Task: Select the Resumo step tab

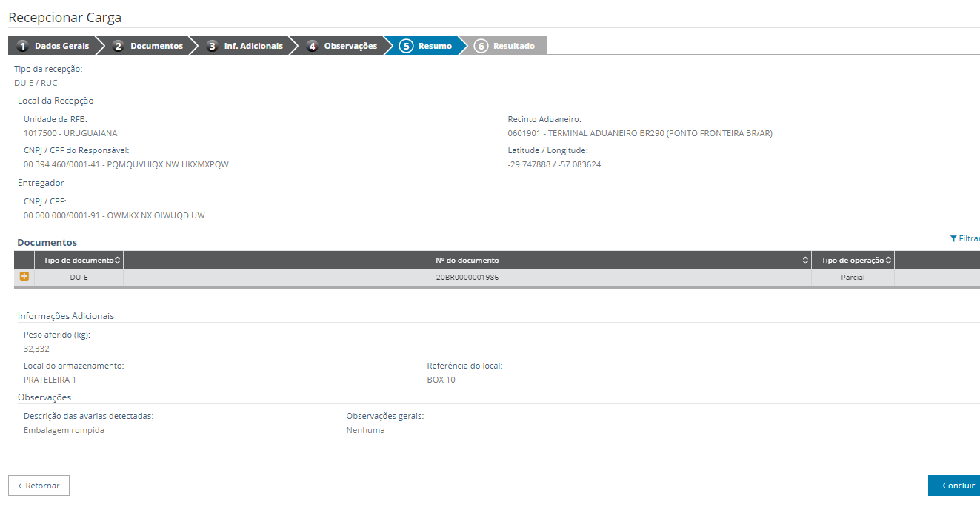Action: point(435,46)
